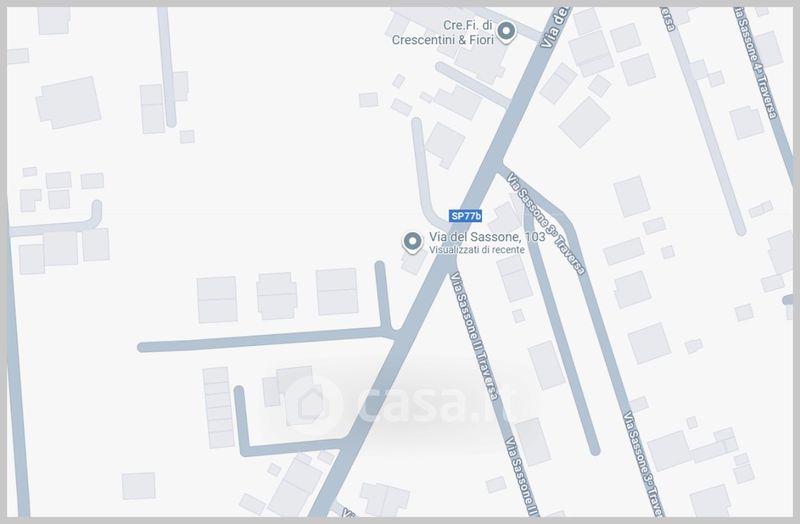
Task: Click the Visualizzati di recente text
Action: tap(477, 250)
